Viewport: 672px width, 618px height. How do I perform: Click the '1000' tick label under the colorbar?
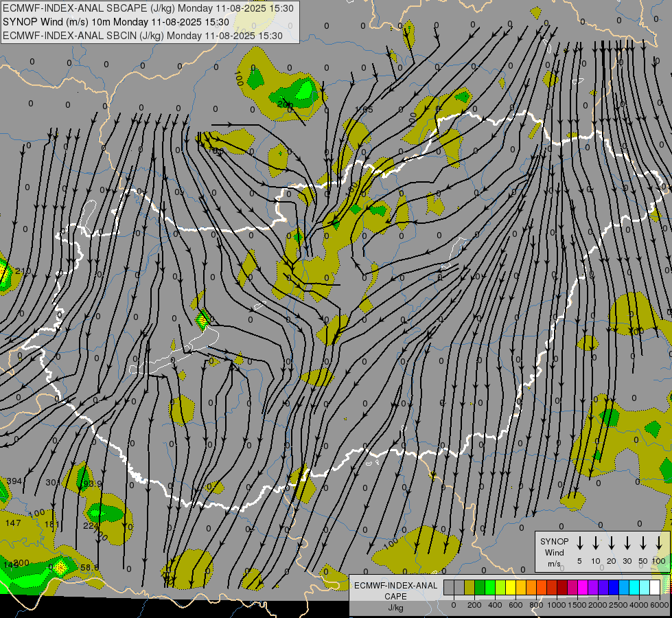(x=557, y=605)
